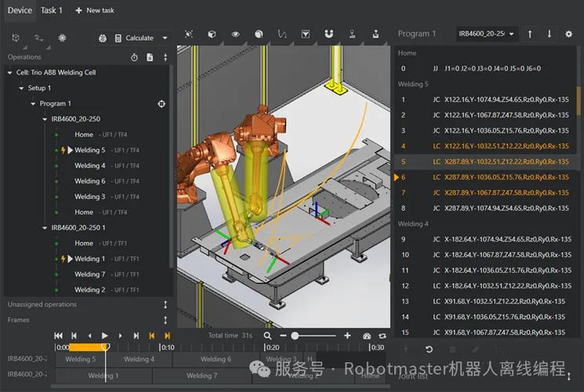Select the Welding 1 operation in tree
This screenshot has width=584, height=392.
click(x=89, y=259)
